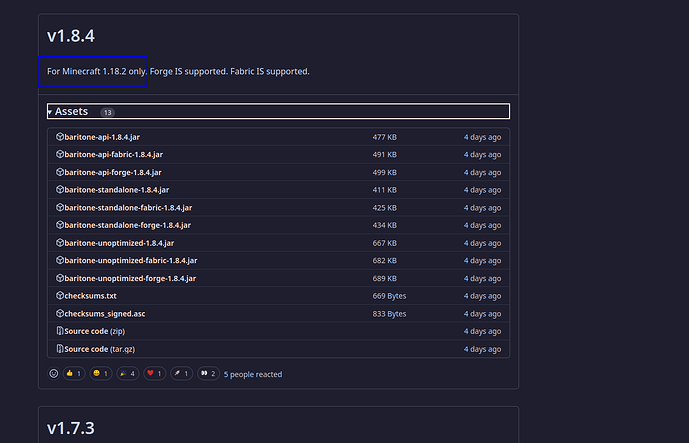Click the red heart reaction
Screen dimensions: 689x443
pos(155,374)
